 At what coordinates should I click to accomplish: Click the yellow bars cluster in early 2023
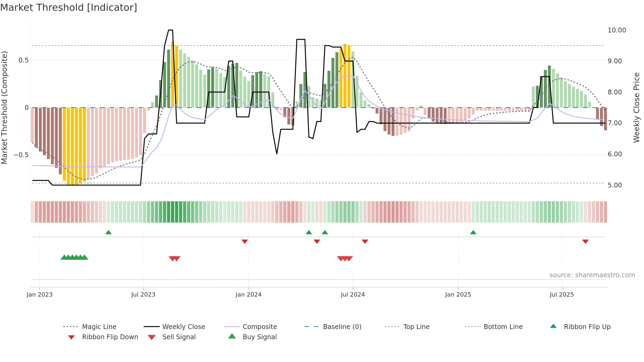point(74,146)
